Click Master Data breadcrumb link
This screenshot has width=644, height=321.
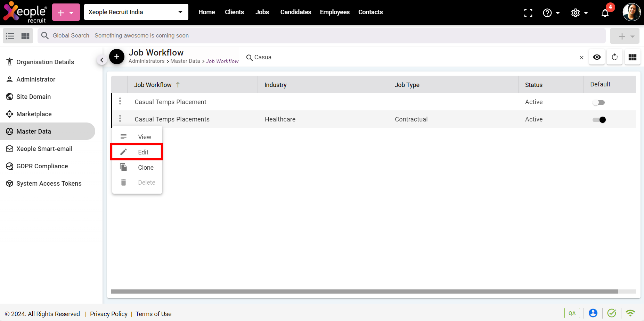185,61
